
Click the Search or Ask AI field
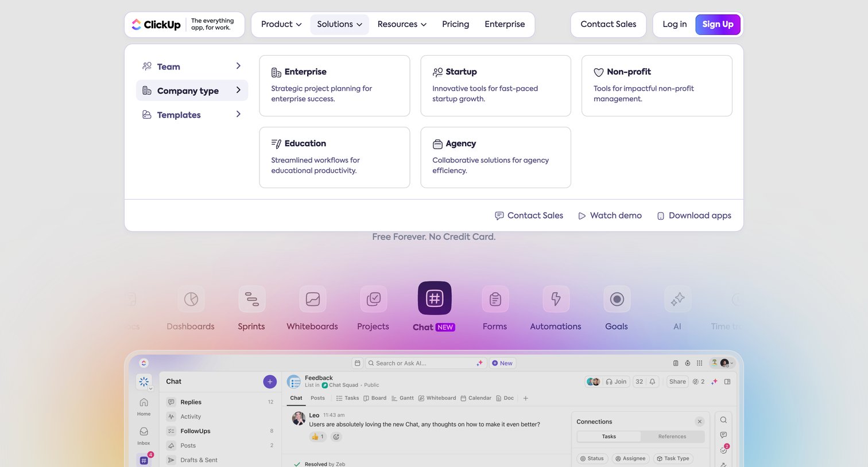[x=425, y=363]
